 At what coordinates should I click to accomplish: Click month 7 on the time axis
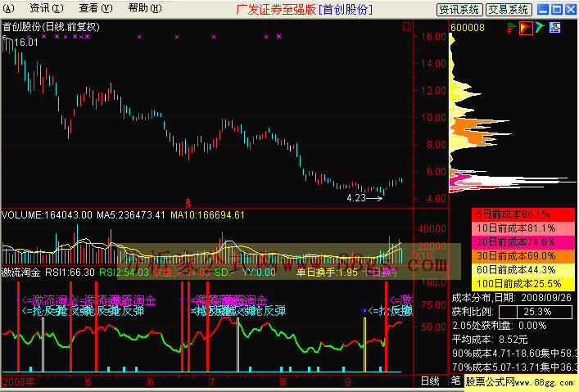tap(212, 381)
